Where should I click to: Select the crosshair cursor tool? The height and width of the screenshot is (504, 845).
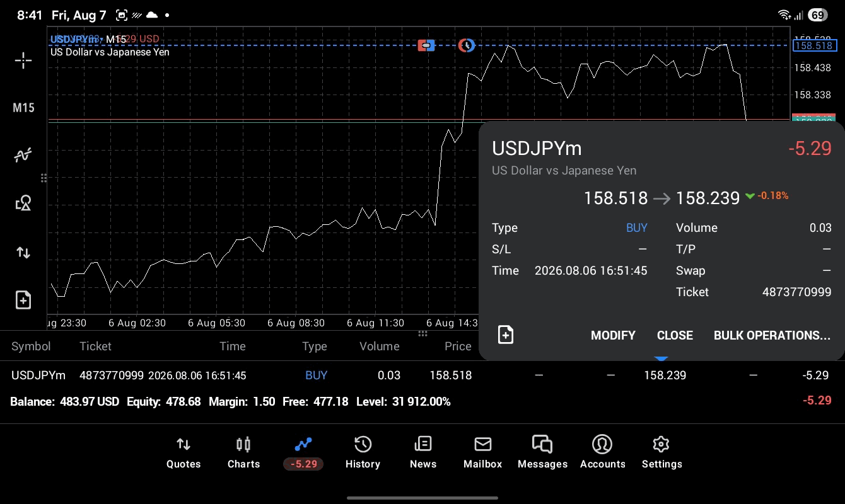coord(23,60)
